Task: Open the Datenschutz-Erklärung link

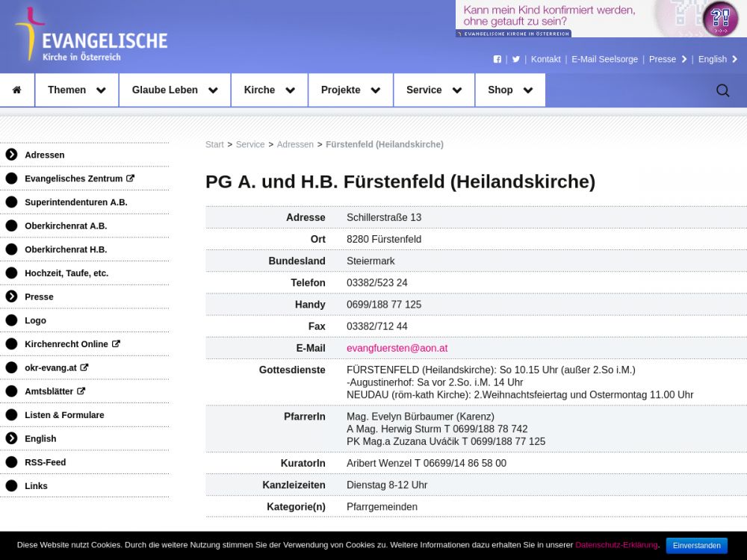Action: coord(616,545)
